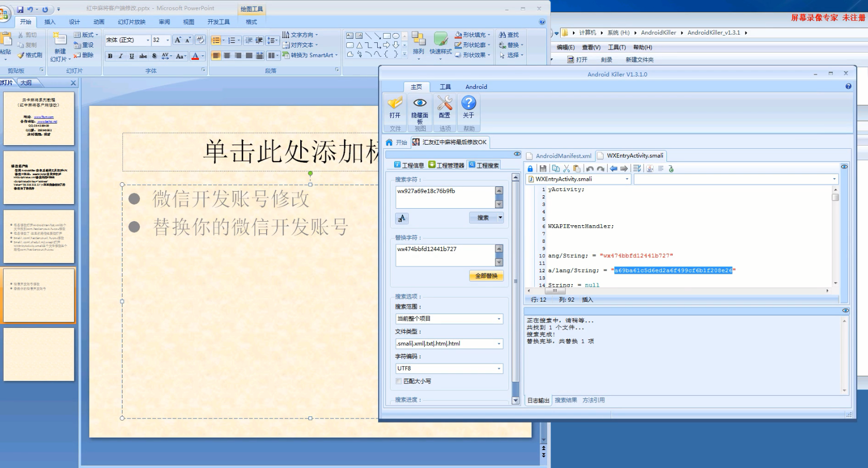Click the 删除 slide button
868x468 pixels.
(x=84, y=55)
